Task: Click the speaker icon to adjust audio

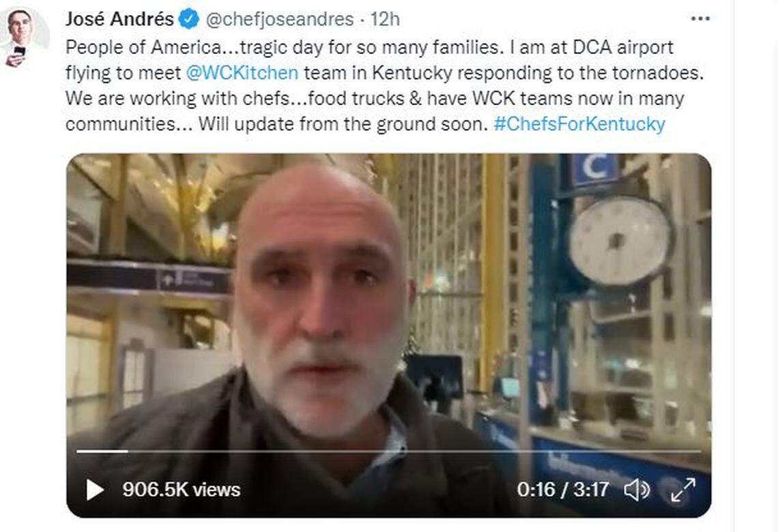Action: tap(637, 488)
